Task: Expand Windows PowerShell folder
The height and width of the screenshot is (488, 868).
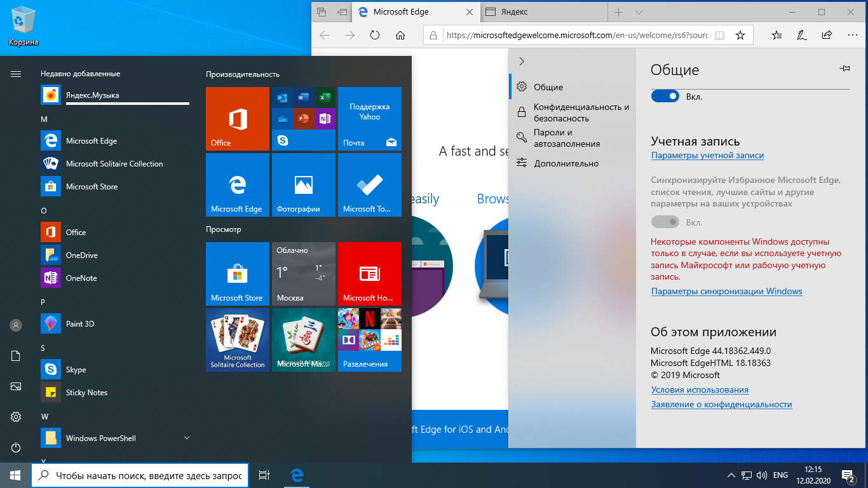Action: coord(187,438)
